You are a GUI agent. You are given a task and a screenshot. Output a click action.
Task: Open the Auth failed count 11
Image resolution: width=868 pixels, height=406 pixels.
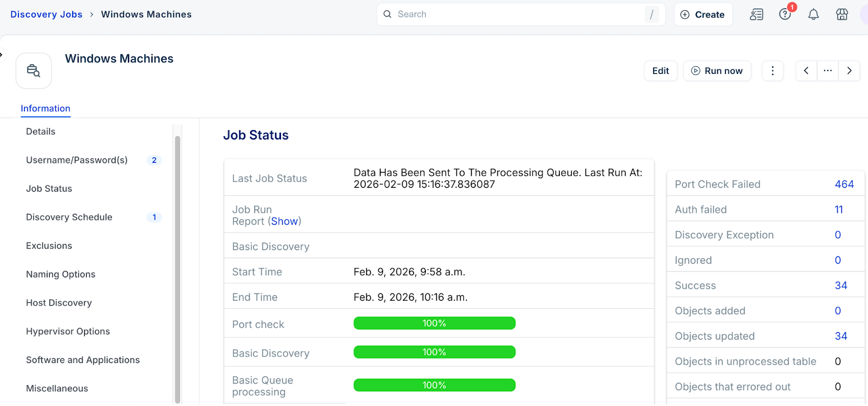pyautogui.click(x=839, y=210)
